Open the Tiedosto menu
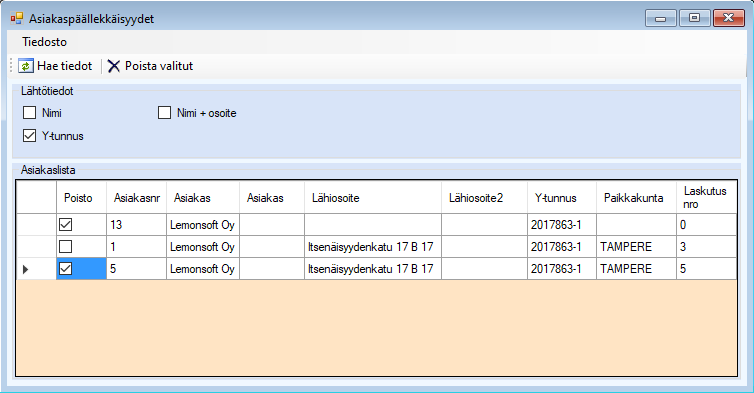This screenshot has width=754, height=393. pyautogui.click(x=44, y=42)
